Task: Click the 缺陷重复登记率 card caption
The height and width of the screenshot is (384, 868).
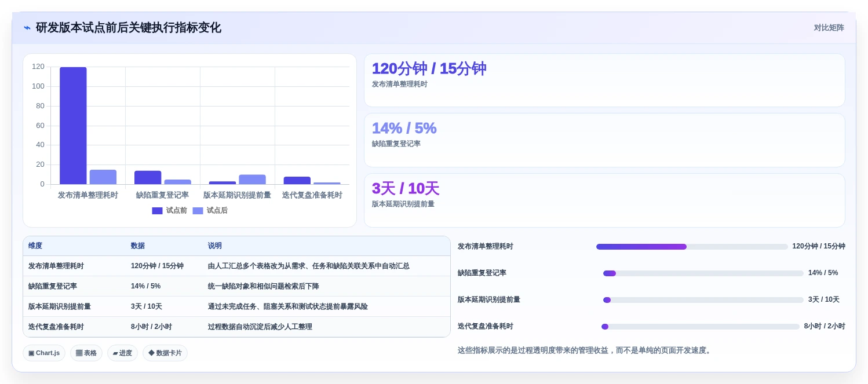Action: (396, 144)
